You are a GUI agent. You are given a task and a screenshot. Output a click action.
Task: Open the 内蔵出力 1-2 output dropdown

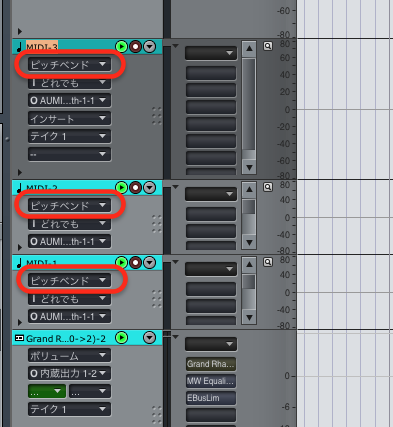point(69,373)
